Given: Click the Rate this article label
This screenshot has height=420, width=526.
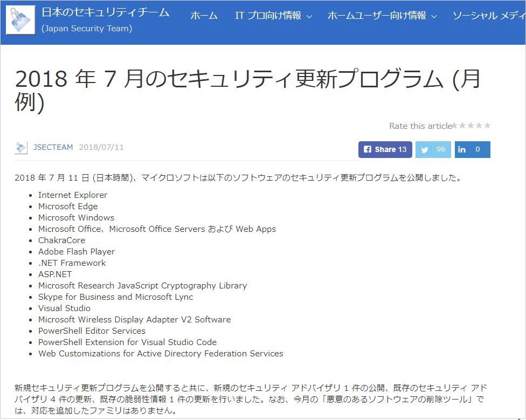Looking at the screenshot, I should click(420, 126).
